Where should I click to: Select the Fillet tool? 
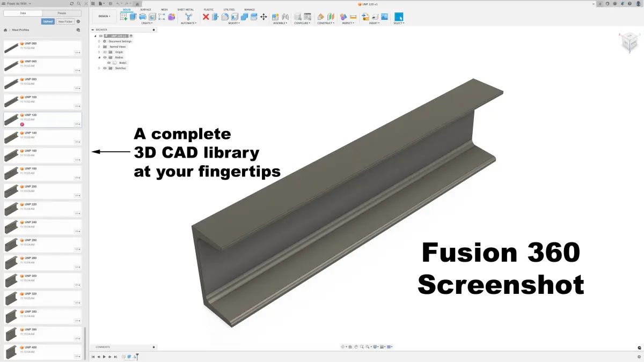(x=225, y=17)
